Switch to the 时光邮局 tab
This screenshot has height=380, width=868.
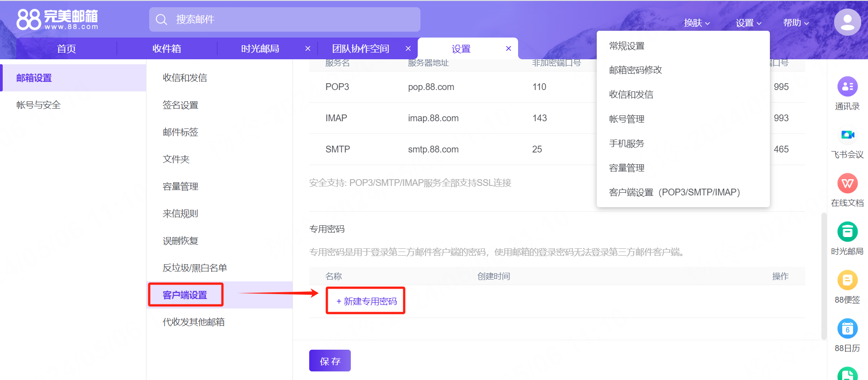click(260, 48)
